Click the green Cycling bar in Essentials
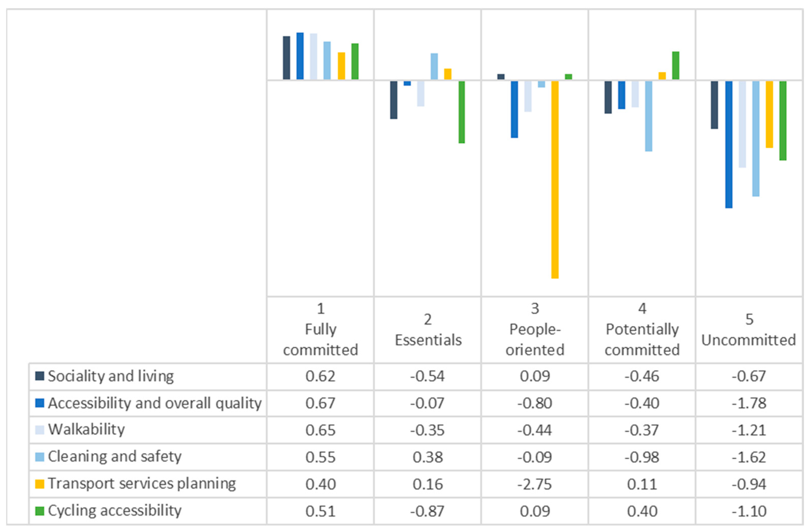The height and width of the screenshot is (532, 808). [x=462, y=112]
